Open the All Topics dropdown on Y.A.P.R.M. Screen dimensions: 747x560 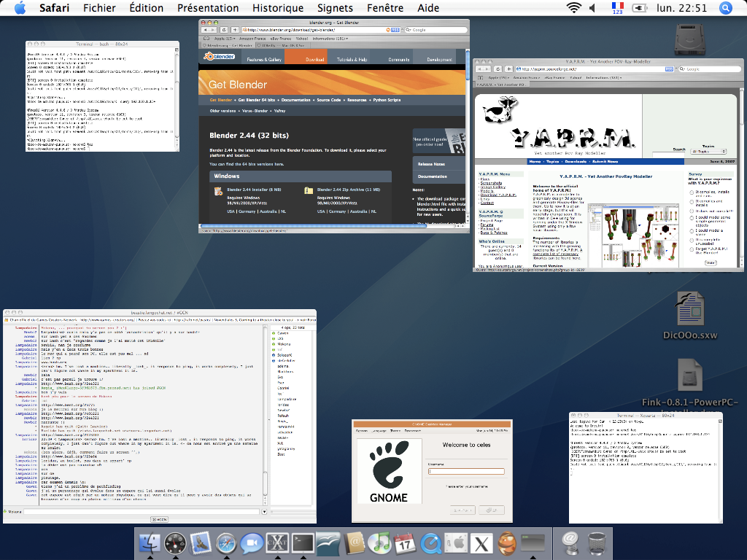pyautogui.click(x=708, y=151)
